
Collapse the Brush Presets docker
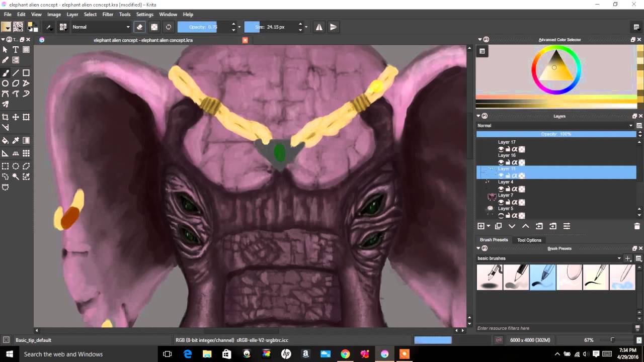[478, 248]
